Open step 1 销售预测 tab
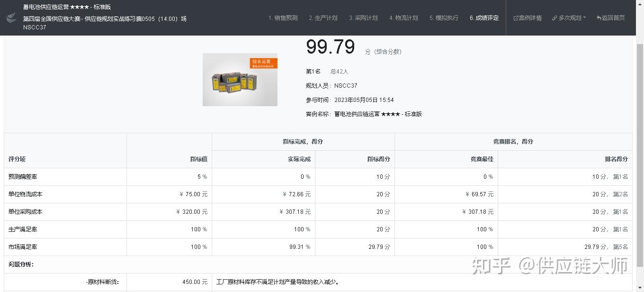 pyautogui.click(x=283, y=18)
